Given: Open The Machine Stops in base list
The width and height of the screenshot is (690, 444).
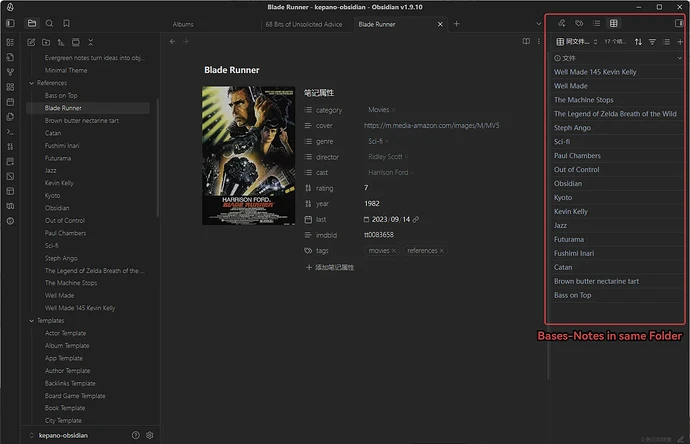Looking at the screenshot, I should coord(584,100).
